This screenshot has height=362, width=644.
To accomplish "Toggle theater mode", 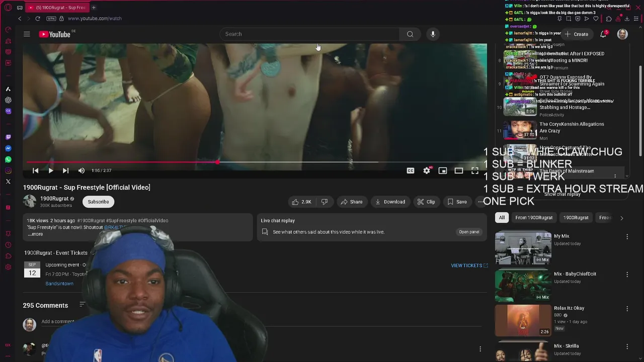I will pos(459,171).
